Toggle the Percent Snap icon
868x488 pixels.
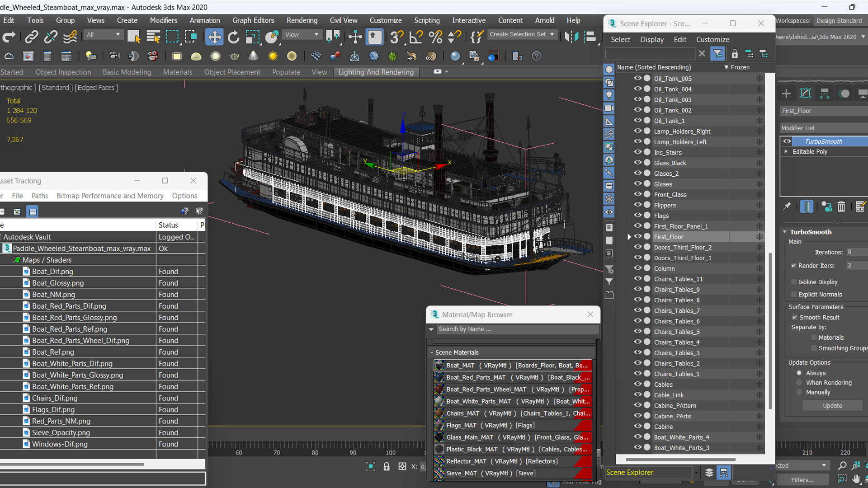[x=435, y=37]
